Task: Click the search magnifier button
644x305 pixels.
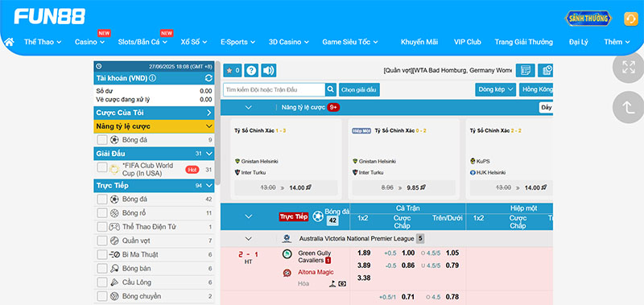Action: (x=331, y=89)
